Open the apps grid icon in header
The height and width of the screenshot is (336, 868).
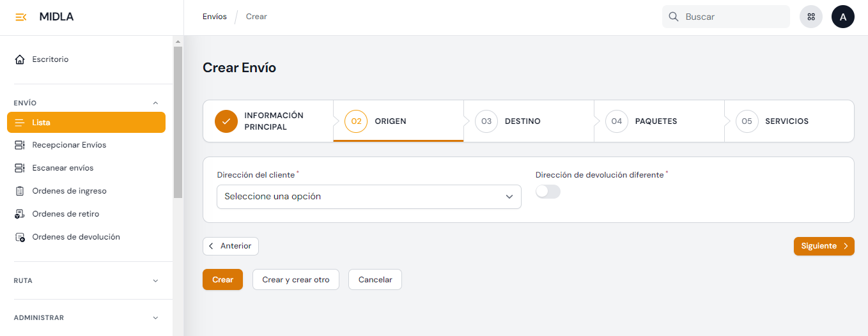[811, 17]
